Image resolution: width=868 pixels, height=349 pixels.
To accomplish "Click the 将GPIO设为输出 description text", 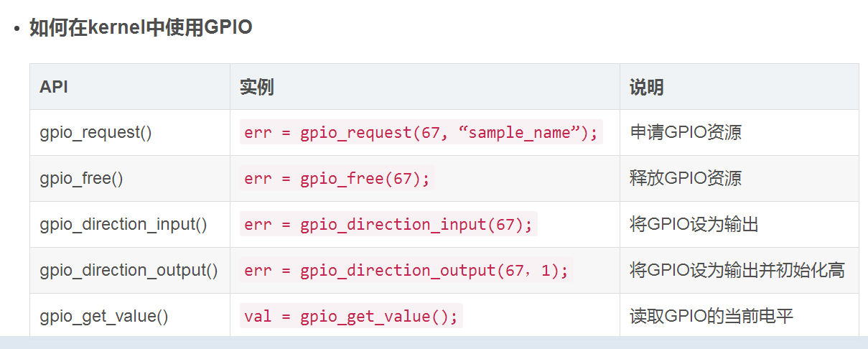I will click(694, 225).
